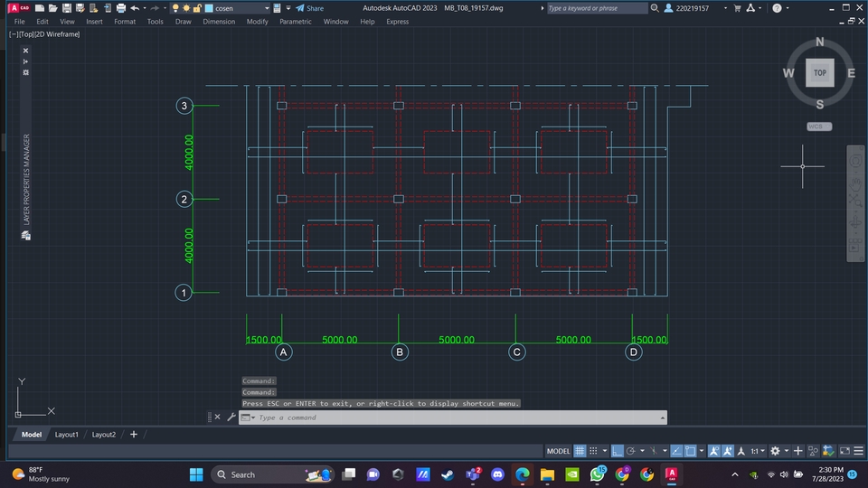Open annotation scale 1:1 dropdown
This screenshot has width=868, height=488.
tap(758, 451)
